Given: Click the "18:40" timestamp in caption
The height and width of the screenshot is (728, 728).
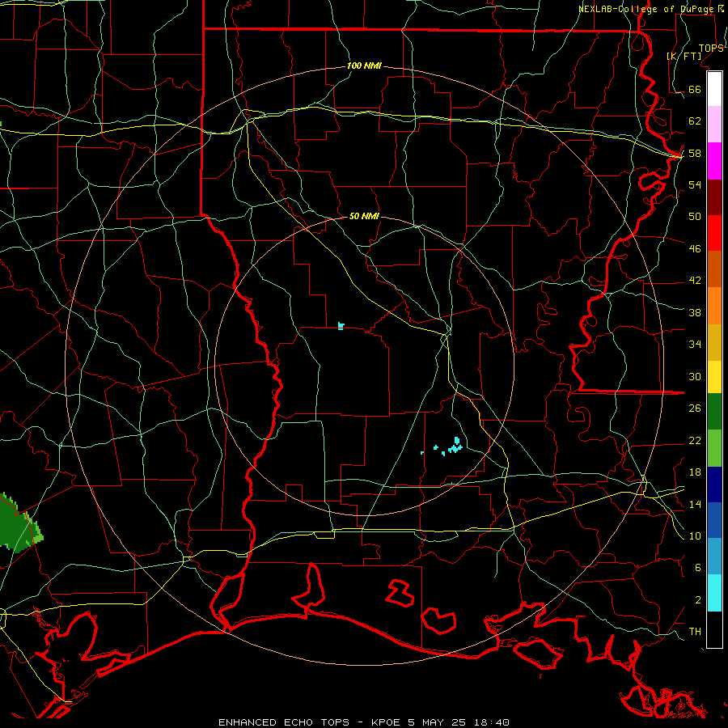Looking at the screenshot, I should click(492, 722).
